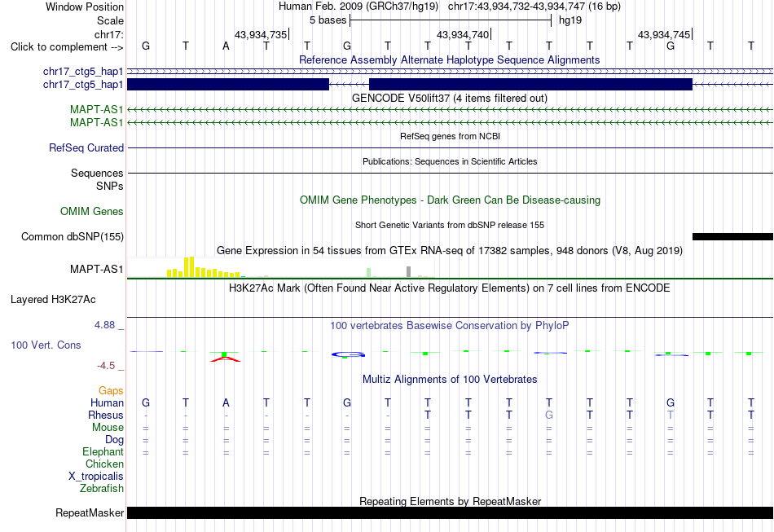
Task: Click the 43,934,745 ruler coordinate
Action: [x=664, y=34]
